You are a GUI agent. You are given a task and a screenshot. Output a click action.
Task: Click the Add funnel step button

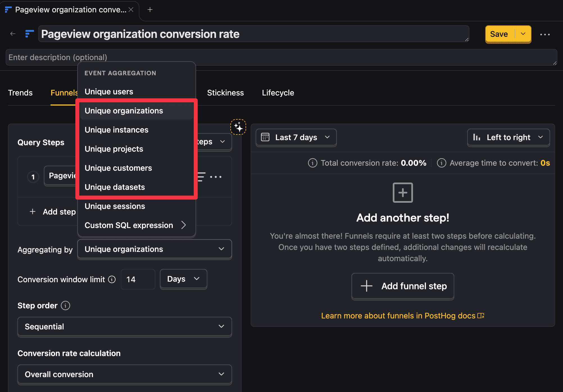click(403, 286)
